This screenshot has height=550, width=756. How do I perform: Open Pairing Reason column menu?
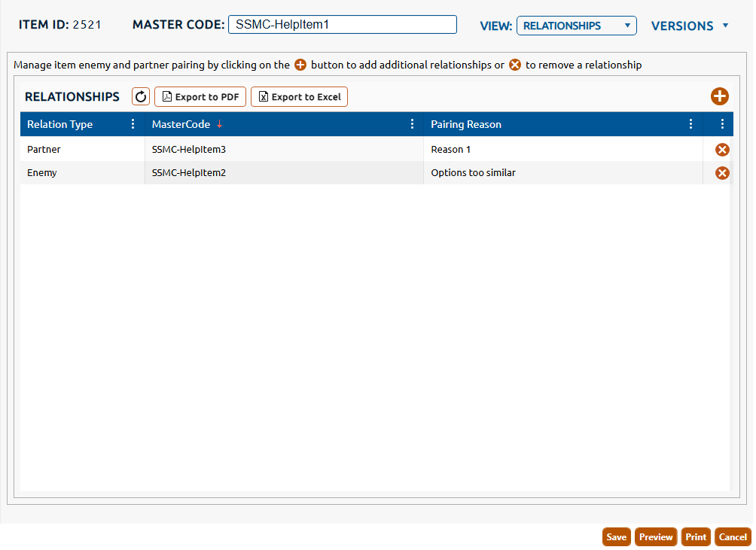pos(691,124)
